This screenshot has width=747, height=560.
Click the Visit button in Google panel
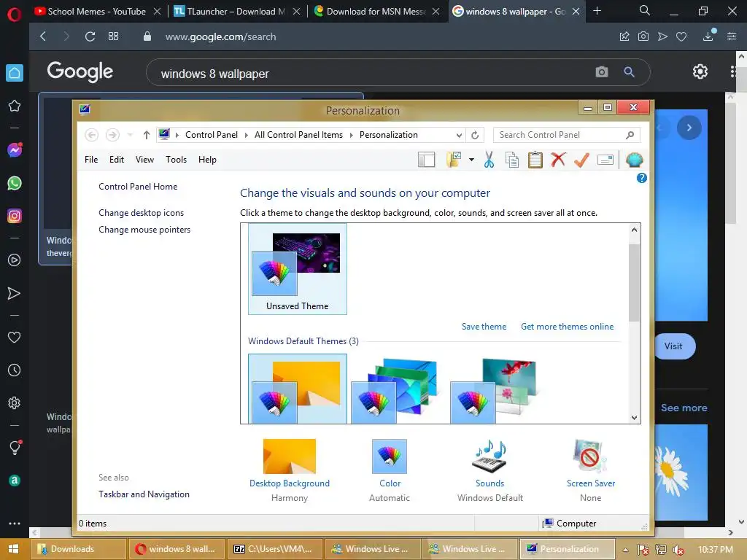(673, 346)
